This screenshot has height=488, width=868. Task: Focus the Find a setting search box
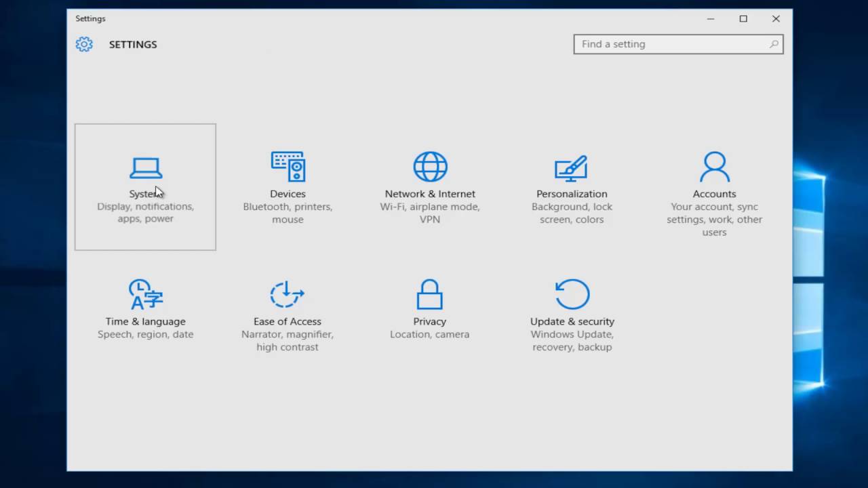click(678, 44)
